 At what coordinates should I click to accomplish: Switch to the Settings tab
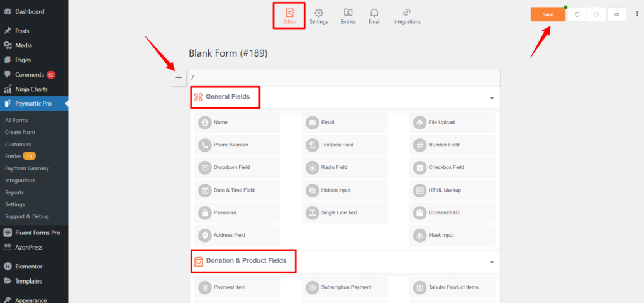click(x=319, y=17)
